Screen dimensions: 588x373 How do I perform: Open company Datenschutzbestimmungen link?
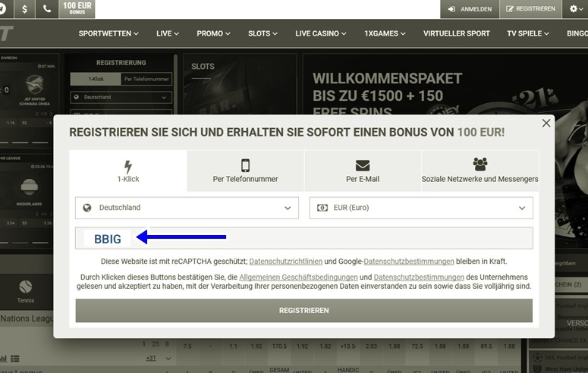[419, 277]
